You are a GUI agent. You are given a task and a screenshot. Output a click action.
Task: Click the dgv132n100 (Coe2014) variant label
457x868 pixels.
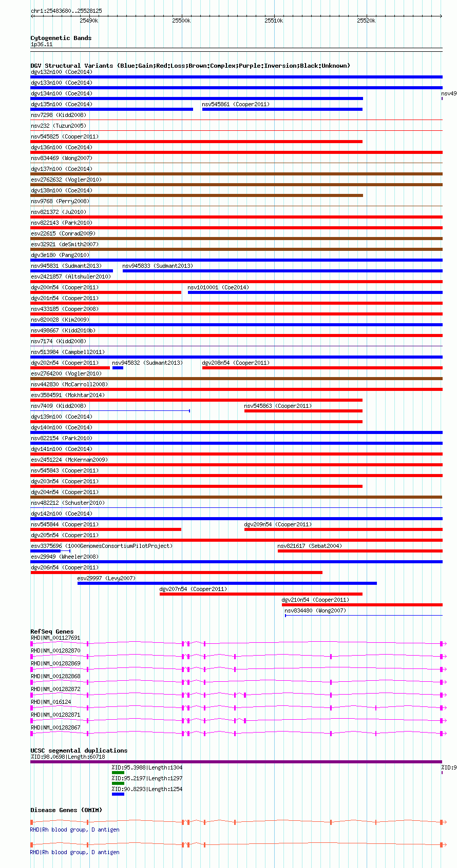pyautogui.click(x=62, y=72)
